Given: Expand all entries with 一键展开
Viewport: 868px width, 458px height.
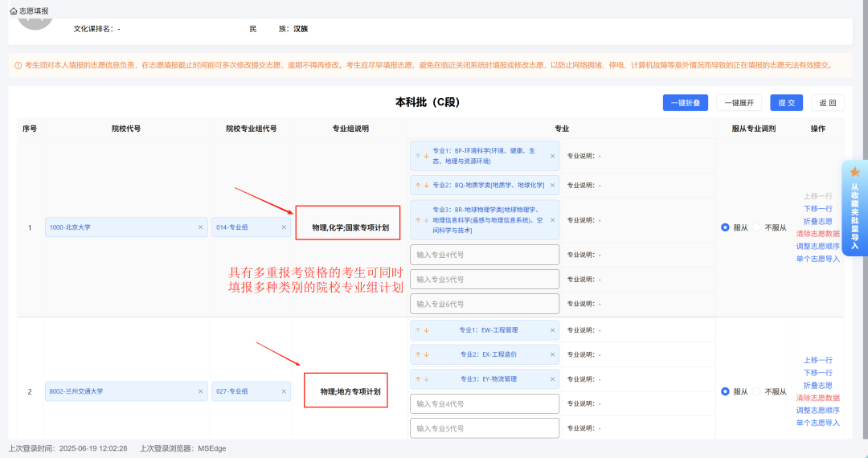Looking at the screenshot, I should click(739, 103).
